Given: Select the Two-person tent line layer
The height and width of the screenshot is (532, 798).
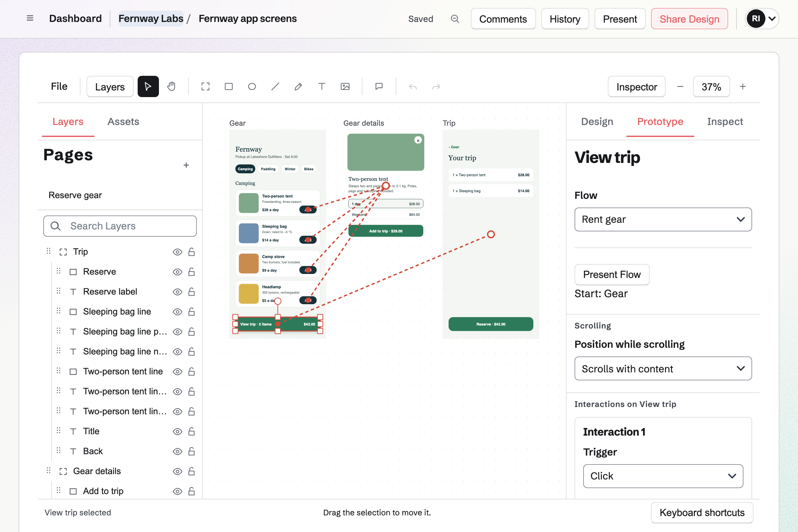Looking at the screenshot, I should click(123, 371).
